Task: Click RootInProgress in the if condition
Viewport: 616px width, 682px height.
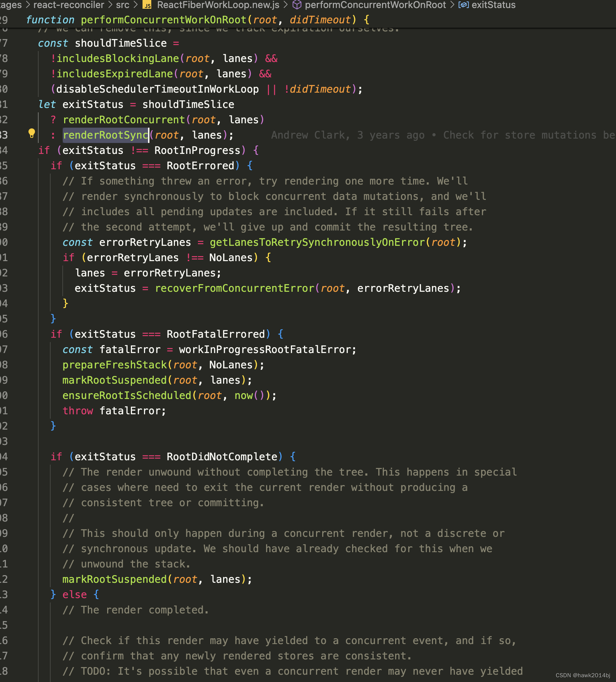Action: coord(197,150)
